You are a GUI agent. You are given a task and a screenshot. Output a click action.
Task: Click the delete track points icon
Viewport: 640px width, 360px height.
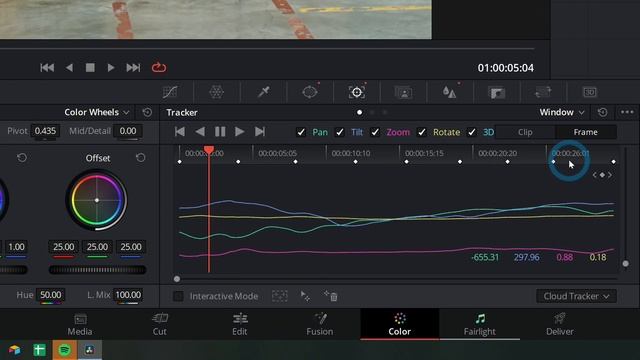pyautogui.click(x=331, y=296)
